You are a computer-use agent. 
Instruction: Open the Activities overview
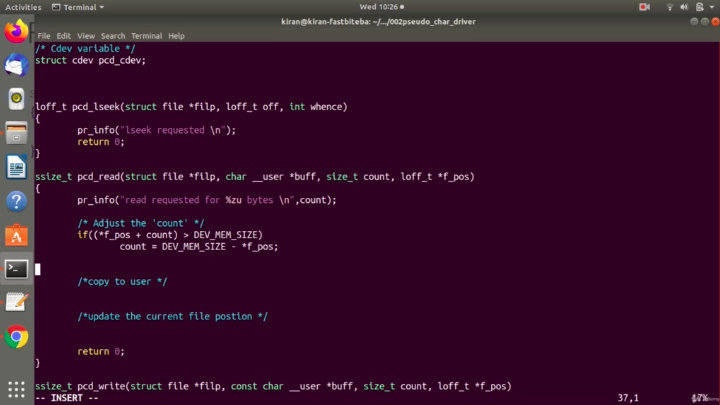tap(23, 7)
